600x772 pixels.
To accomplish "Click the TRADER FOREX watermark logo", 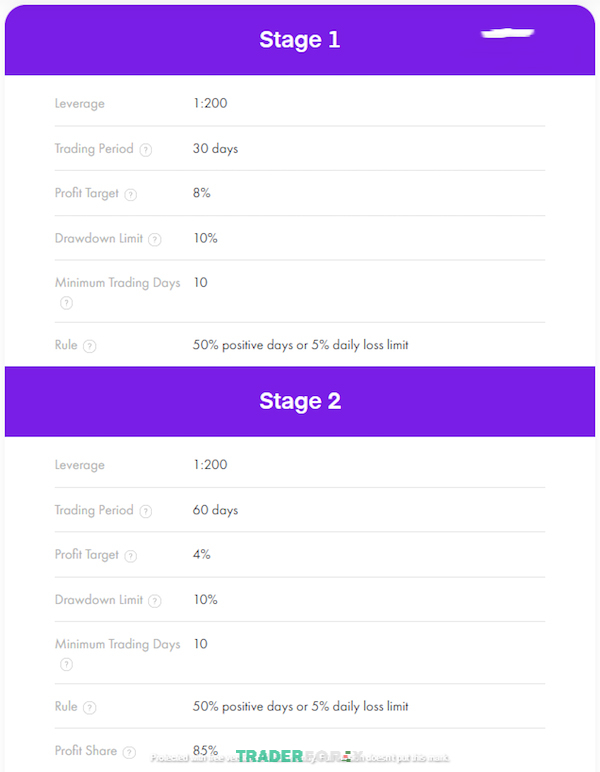I will pyautogui.click(x=300, y=756).
